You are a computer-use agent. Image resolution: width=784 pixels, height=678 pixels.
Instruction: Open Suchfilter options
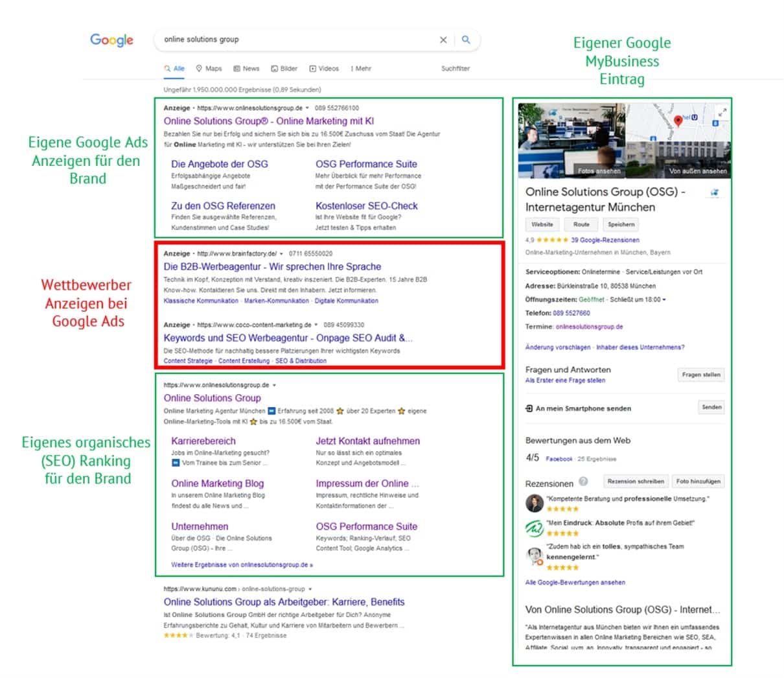(x=455, y=68)
